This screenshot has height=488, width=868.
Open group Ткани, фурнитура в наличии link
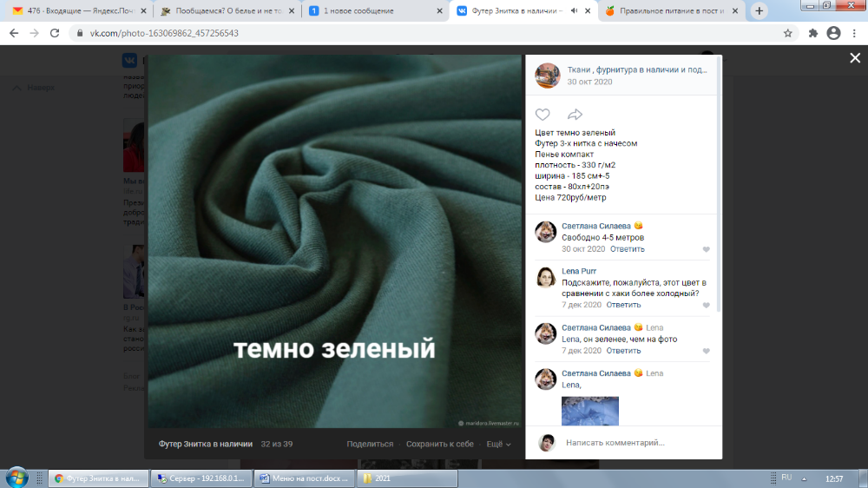pos(636,69)
